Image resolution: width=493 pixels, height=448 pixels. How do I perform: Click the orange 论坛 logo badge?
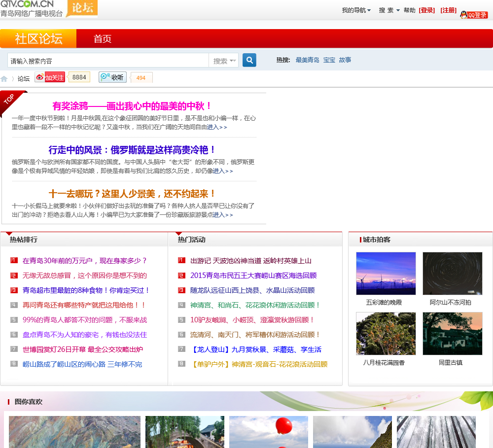(82, 8)
